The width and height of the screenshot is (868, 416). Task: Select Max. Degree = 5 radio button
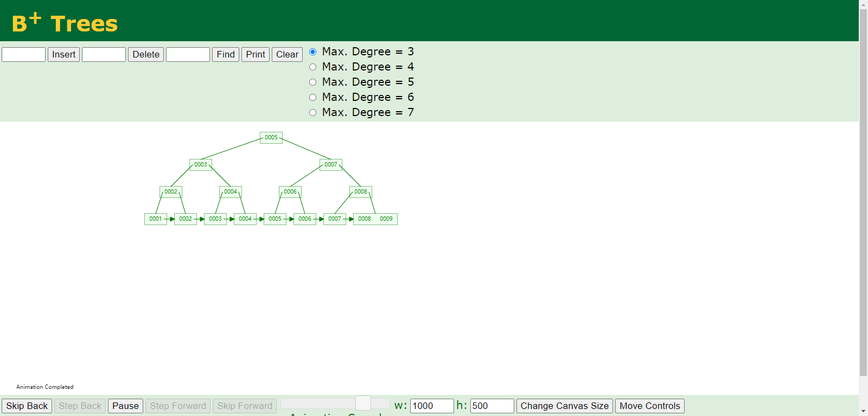[312, 82]
